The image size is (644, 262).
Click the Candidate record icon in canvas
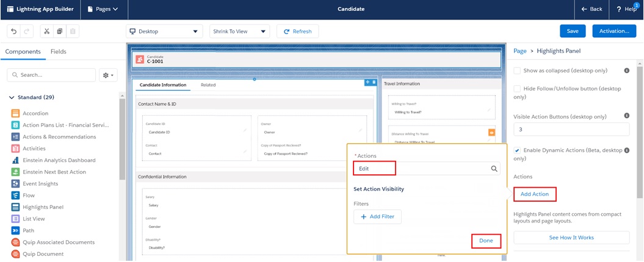(140, 60)
